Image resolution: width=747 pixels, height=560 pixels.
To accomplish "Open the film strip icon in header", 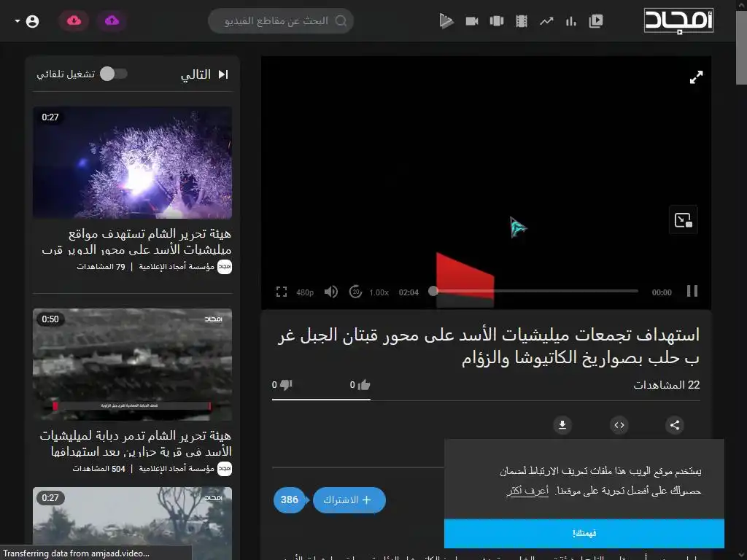I will [522, 21].
